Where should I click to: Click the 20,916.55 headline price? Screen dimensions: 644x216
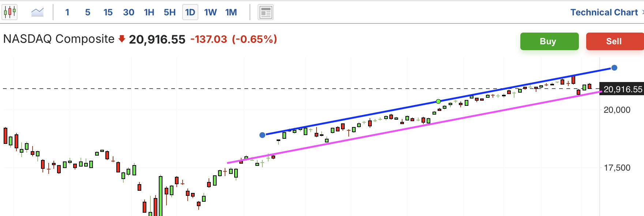coord(157,39)
